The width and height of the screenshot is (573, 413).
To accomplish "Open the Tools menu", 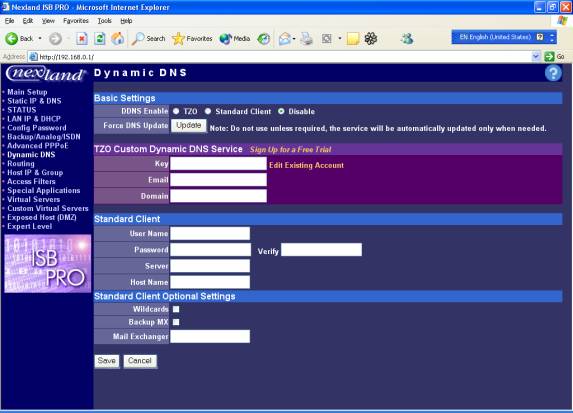I will pyautogui.click(x=105, y=21).
